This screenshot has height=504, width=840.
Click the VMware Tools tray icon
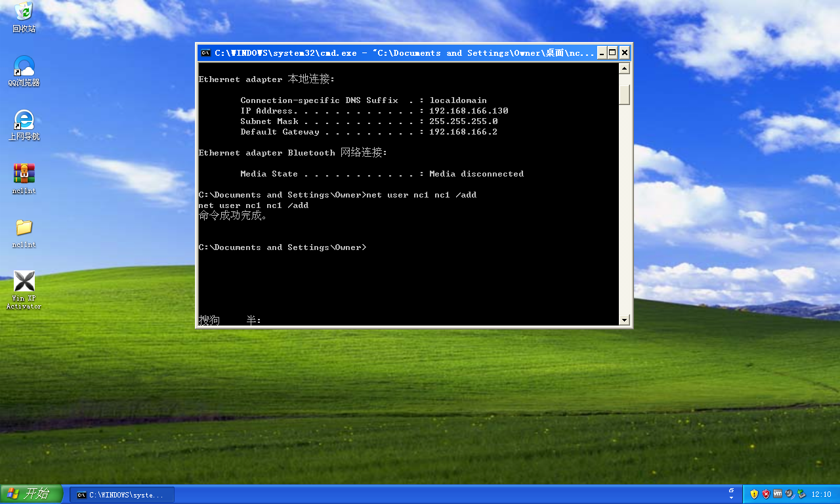(778, 494)
